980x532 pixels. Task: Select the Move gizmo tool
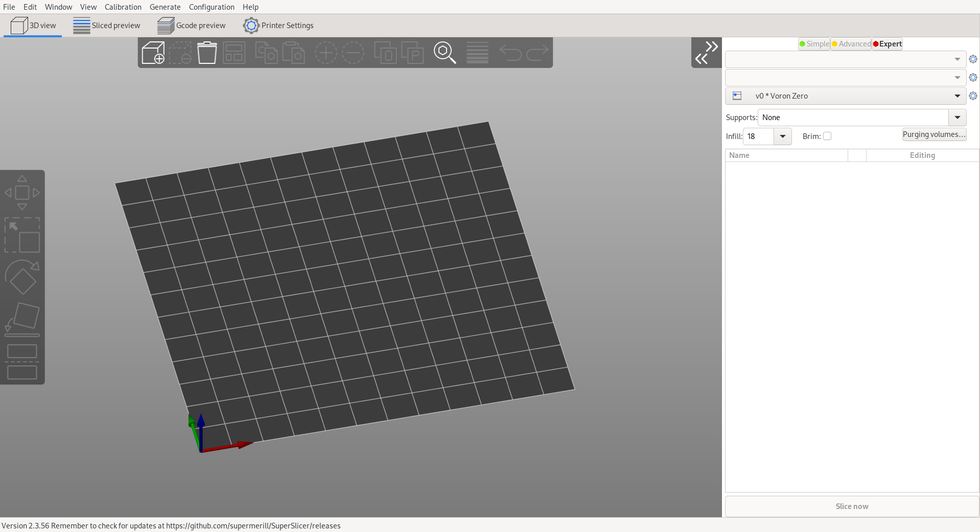(x=22, y=193)
